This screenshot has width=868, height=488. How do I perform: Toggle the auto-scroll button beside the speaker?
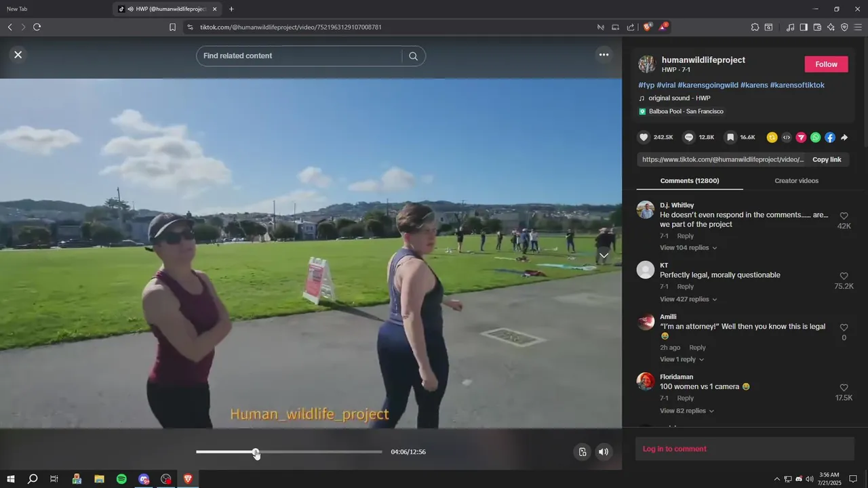click(x=582, y=452)
